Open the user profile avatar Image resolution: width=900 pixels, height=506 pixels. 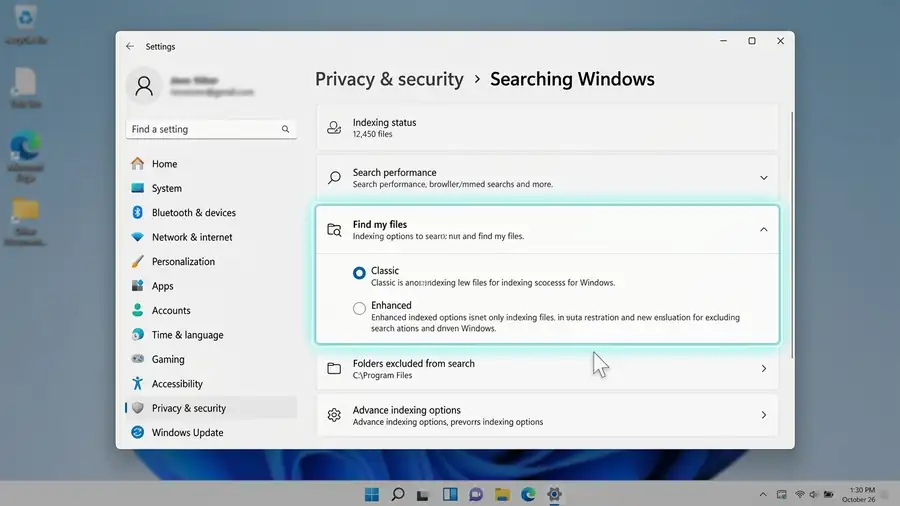pyautogui.click(x=144, y=86)
